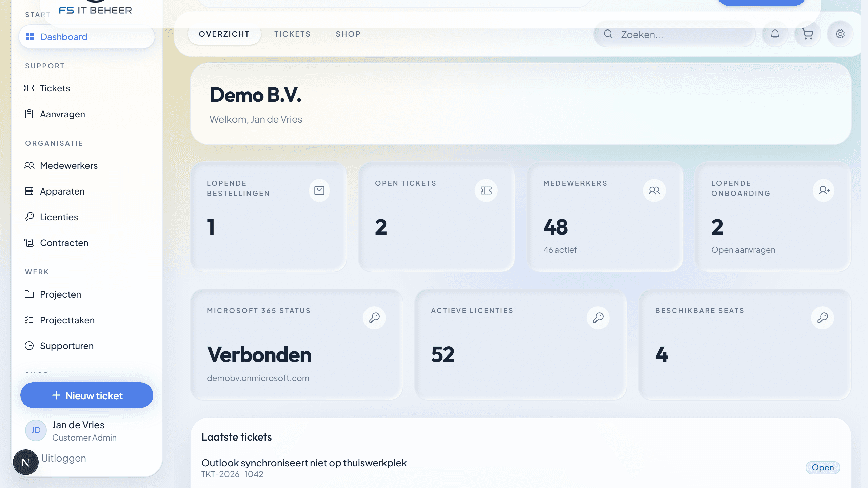The height and width of the screenshot is (488, 868).
Task: Click the 'Verbonden' status text
Action: point(259,354)
